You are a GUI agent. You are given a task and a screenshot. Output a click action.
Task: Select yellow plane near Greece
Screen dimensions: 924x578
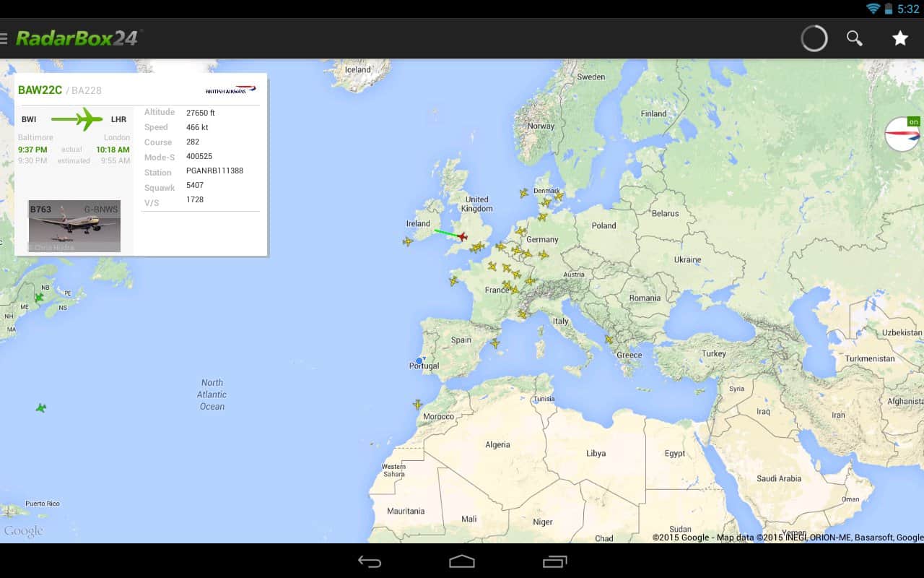(609, 339)
